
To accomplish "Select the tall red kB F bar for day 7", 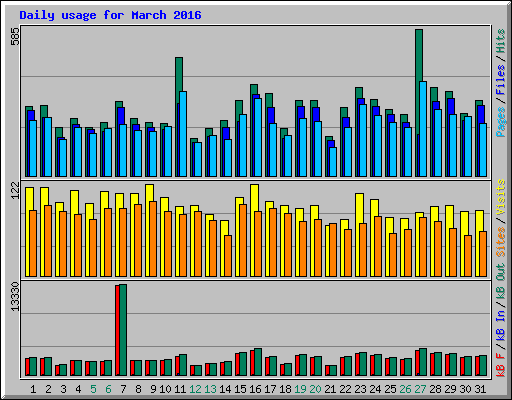I will pyautogui.click(x=117, y=330).
